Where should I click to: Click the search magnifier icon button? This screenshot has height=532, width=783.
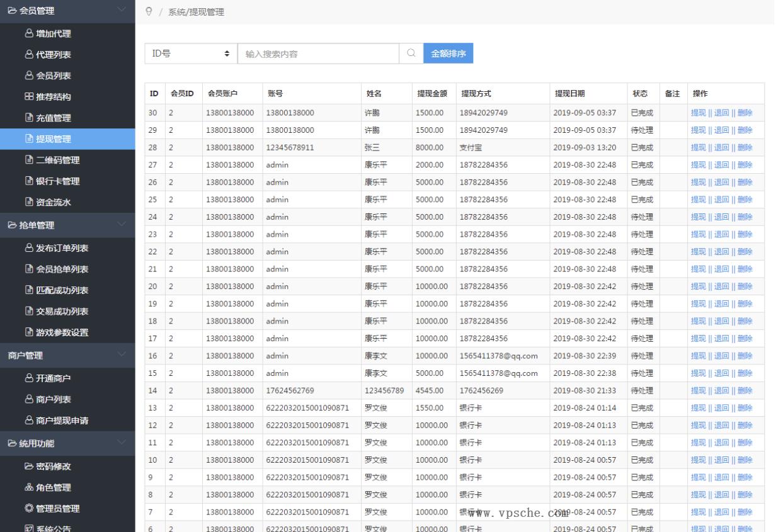click(x=411, y=54)
